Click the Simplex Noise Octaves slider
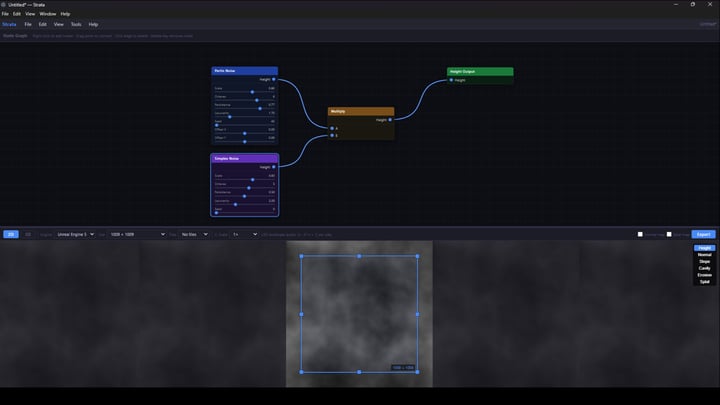 244,188
